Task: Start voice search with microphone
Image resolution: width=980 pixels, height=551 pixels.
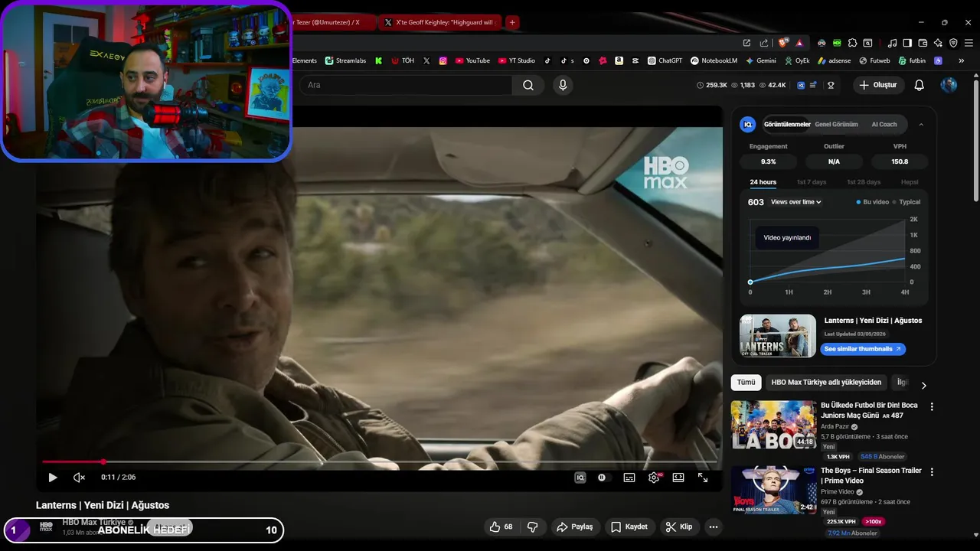Action: [x=563, y=85]
